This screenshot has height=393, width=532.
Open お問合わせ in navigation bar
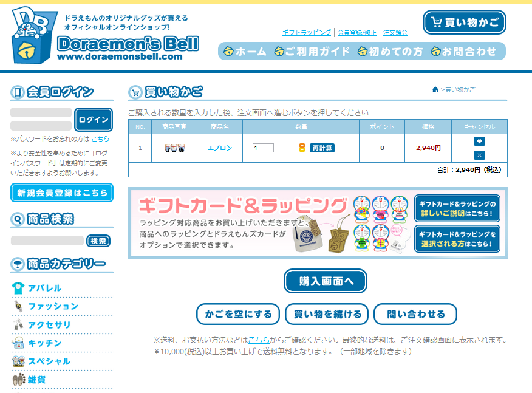click(463, 51)
